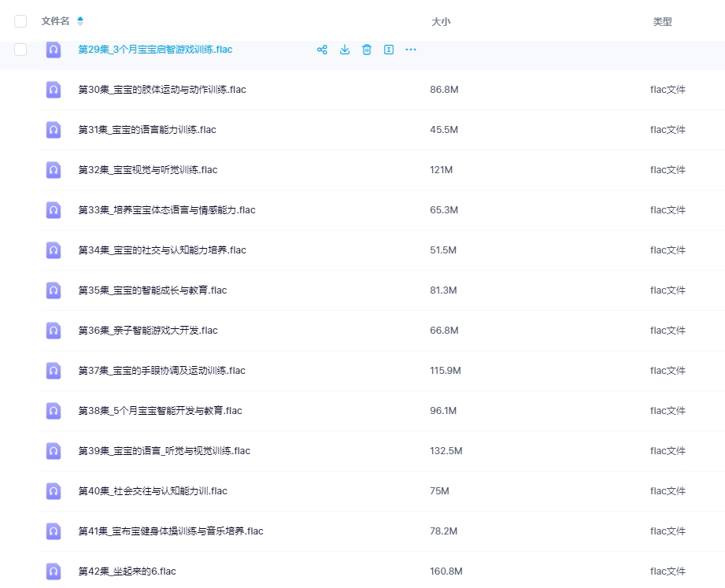Viewport: 725px width, 588px height.
Task: Click flac文件 type in 第36集 row
Action: coord(668,331)
